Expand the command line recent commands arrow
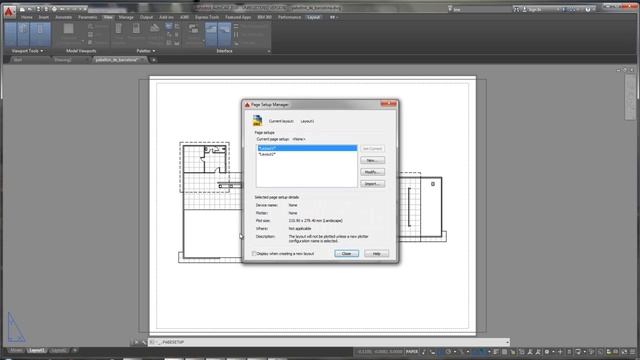Viewport: 640px width, 360px height. pyautogui.click(x=507, y=342)
